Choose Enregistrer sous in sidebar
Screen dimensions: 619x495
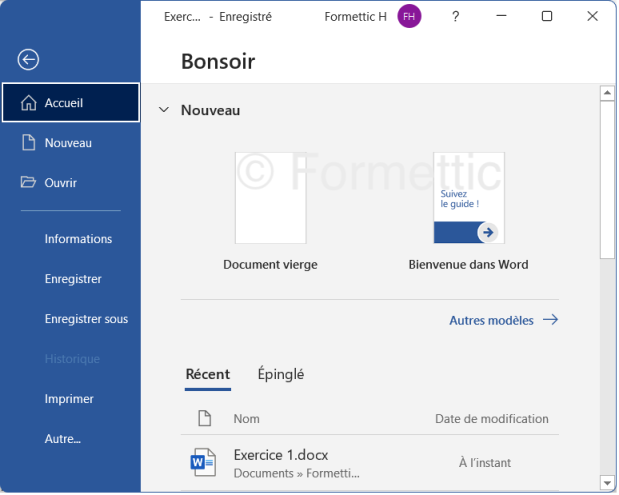(x=86, y=319)
